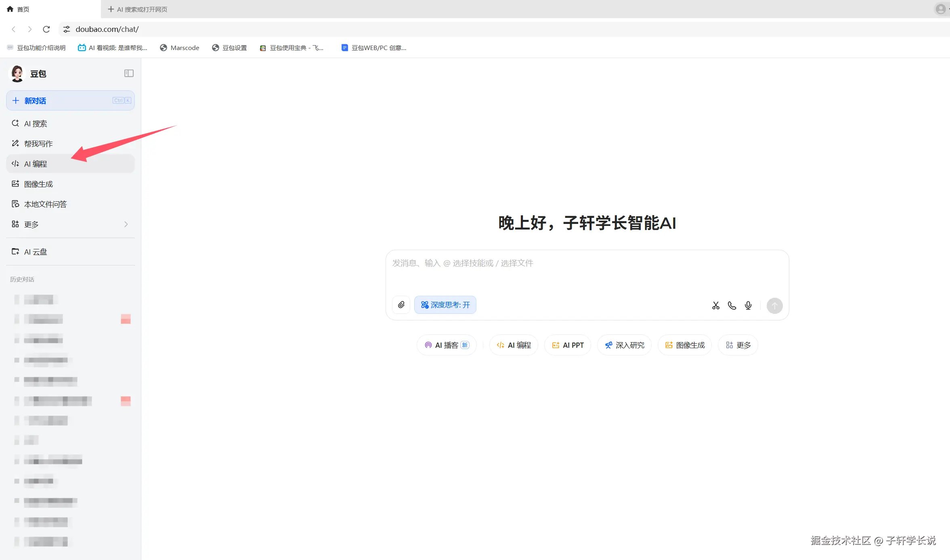Click the AI PPT shortcut chip
The image size is (950, 560).
[567, 345]
